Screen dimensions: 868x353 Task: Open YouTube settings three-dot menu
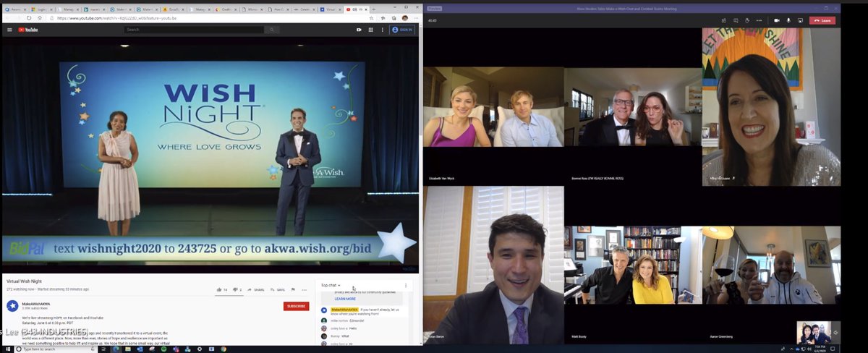pos(381,30)
